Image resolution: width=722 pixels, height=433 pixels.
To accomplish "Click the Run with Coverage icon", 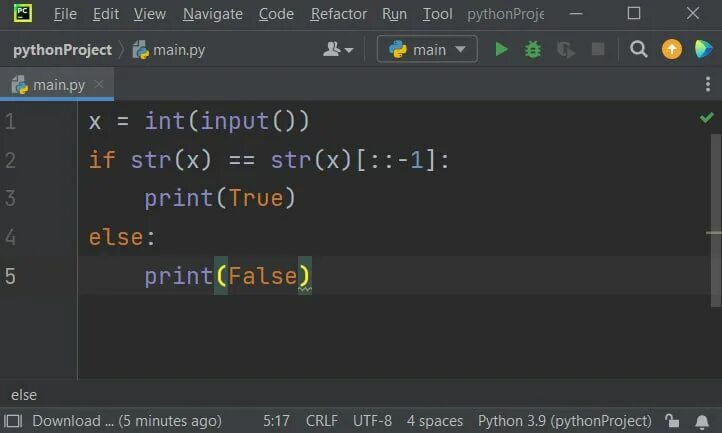I will tap(565, 49).
